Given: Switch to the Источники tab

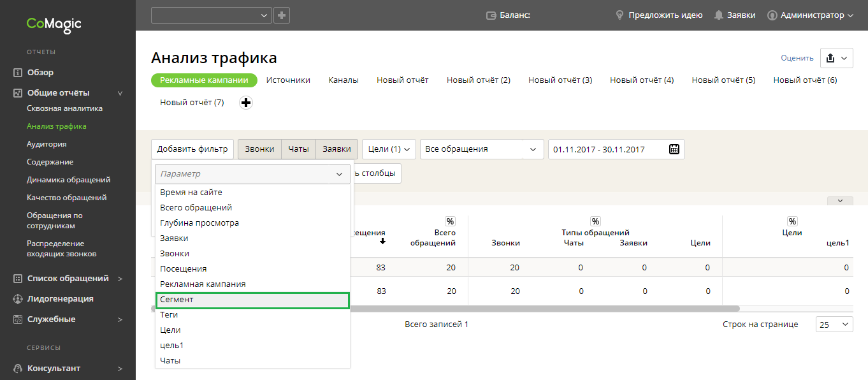Looking at the screenshot, I should click(x=288, y=80).
